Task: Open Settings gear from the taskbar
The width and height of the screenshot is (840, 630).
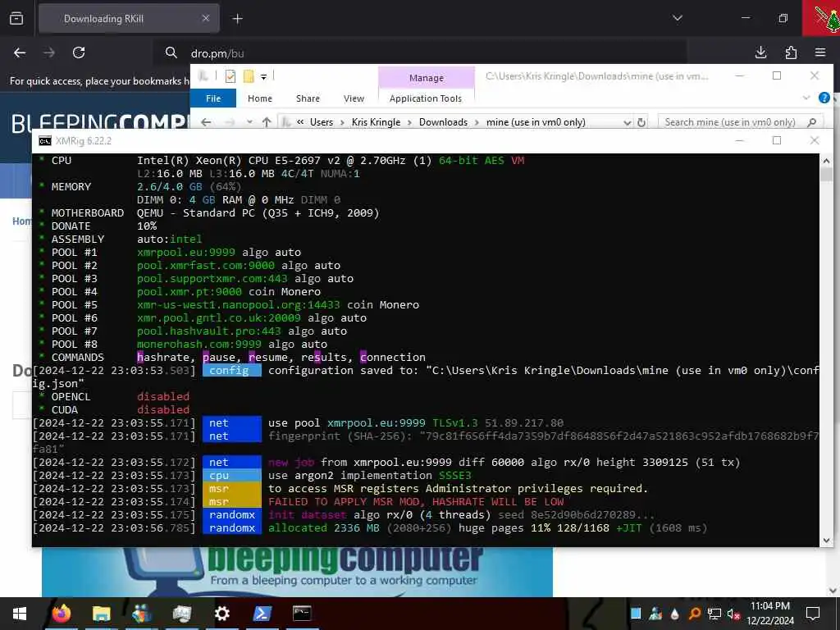Action: 221,614
